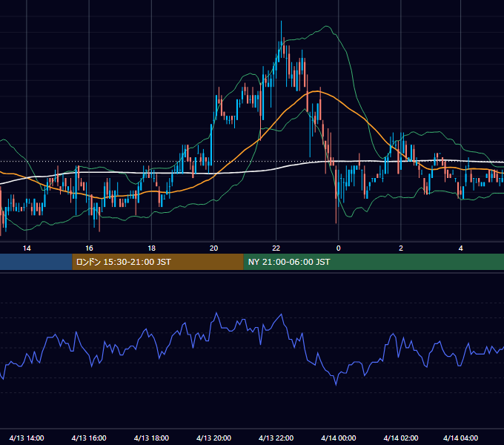
Task: Click the hour label 20 on price chart axis
Action: pos(213,248)
